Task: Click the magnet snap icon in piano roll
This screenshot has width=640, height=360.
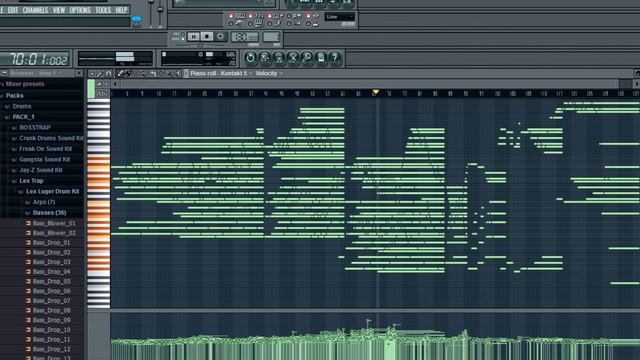Action: 108,73
